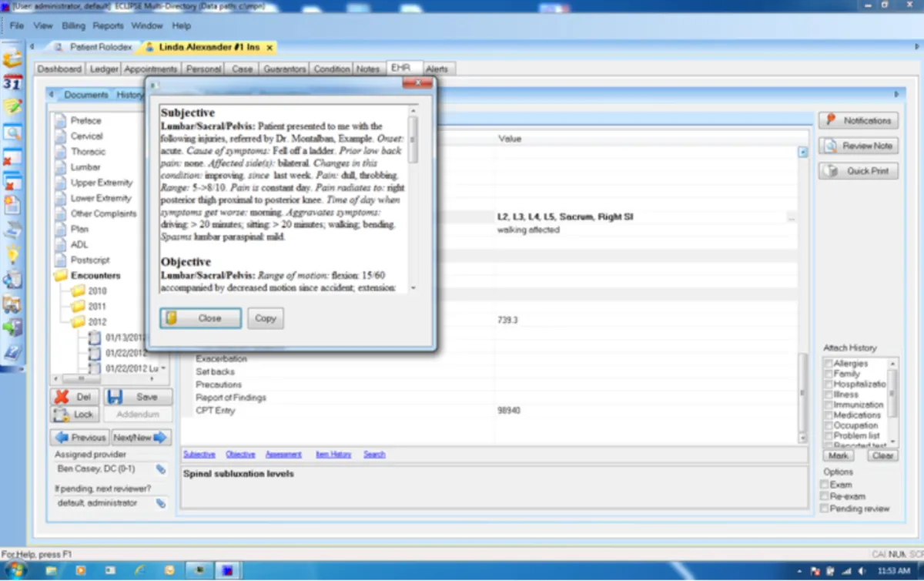The image size is (924, 581).
Task: Open the Thoracic document
Action: (x=88, y=152)
